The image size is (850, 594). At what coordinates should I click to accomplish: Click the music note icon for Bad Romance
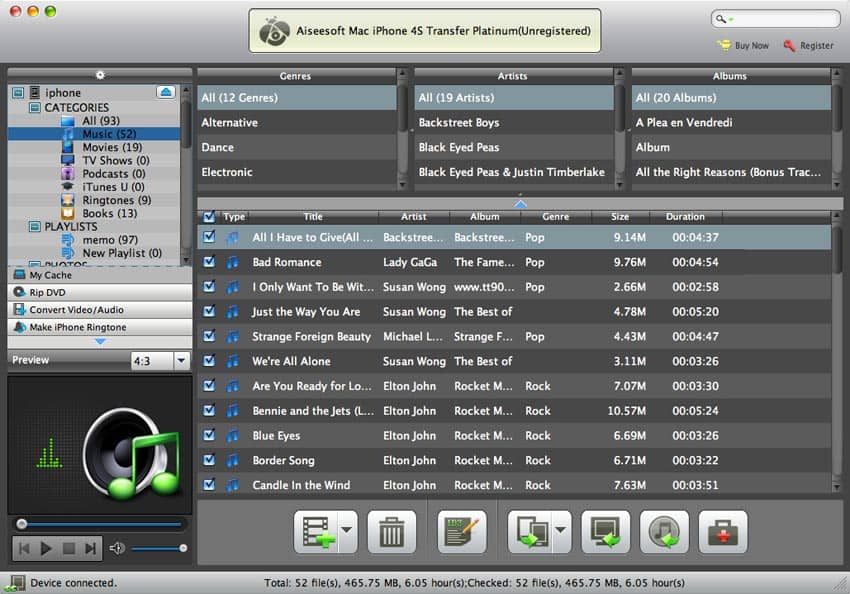[233, 262]
